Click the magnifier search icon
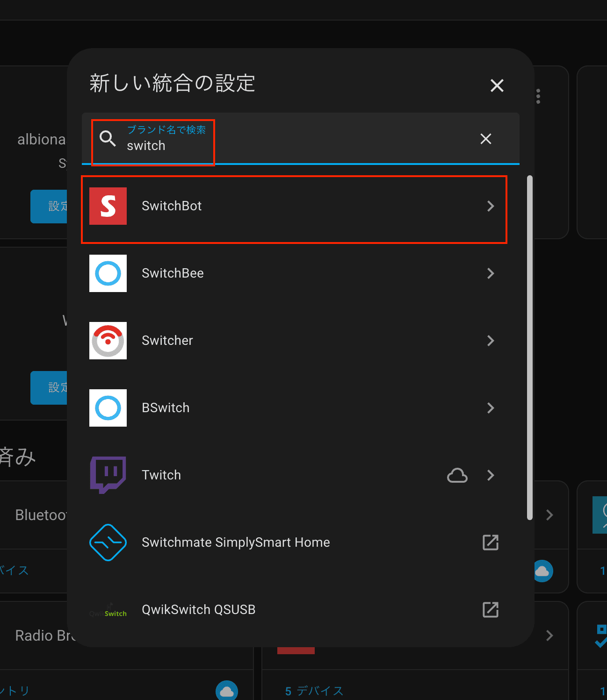607x700 pixels. pos(108,138)
